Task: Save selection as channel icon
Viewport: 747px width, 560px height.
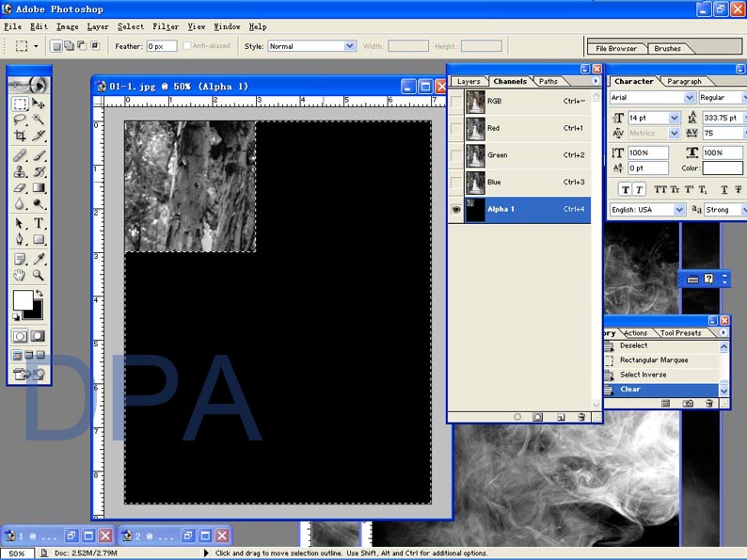Action: (x=537, y=417)
